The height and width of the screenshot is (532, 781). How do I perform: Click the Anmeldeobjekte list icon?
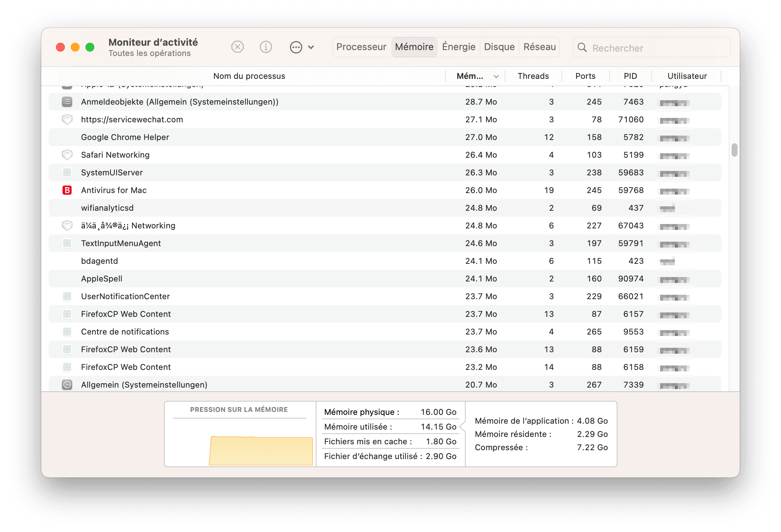point(67,102)
